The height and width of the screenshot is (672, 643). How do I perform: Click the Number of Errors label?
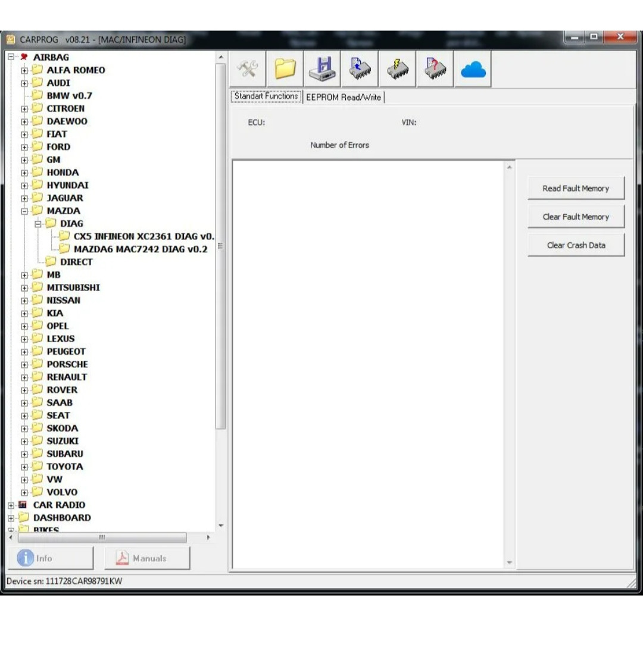click(339, 145)
